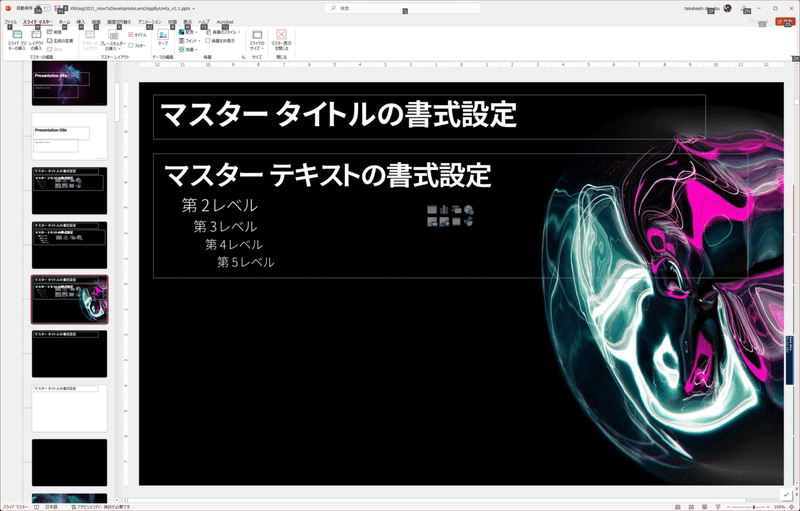Click the 第4レベル text line
800x511 pixels.
(234, 244)
